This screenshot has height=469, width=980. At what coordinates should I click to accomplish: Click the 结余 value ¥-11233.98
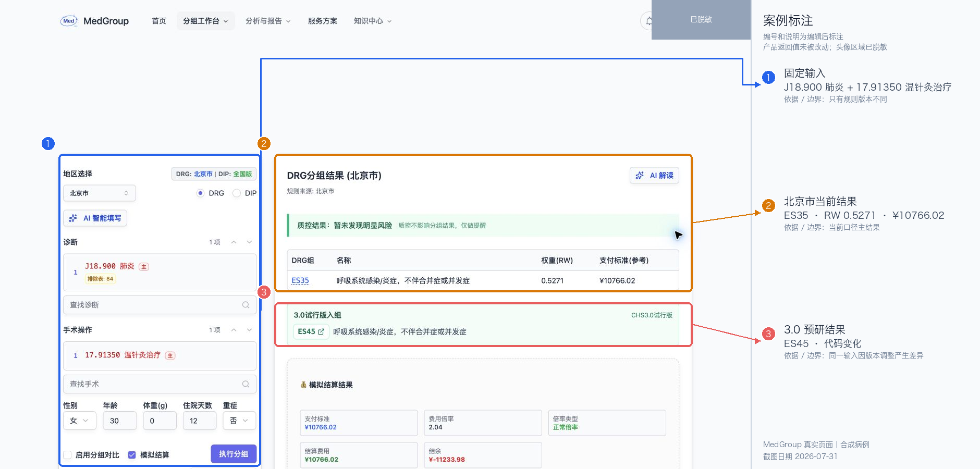[447, 460]
